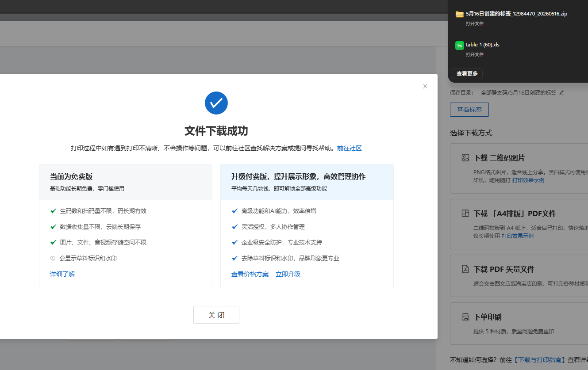Open the 下载与打印指南 link

click(x=540, y=360)
